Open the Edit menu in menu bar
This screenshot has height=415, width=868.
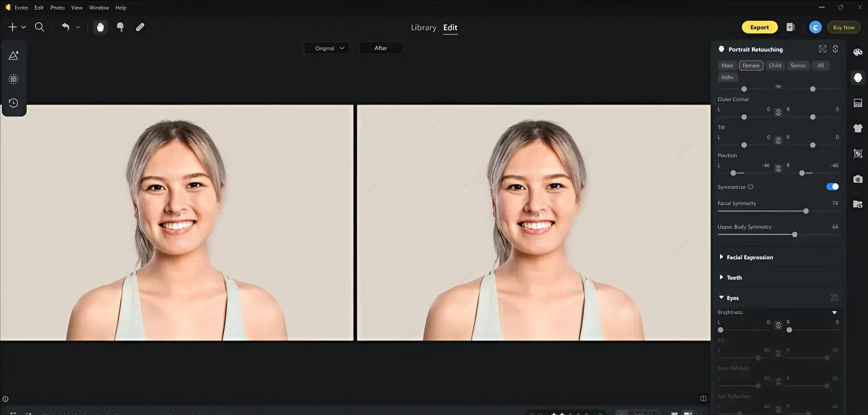39,8
